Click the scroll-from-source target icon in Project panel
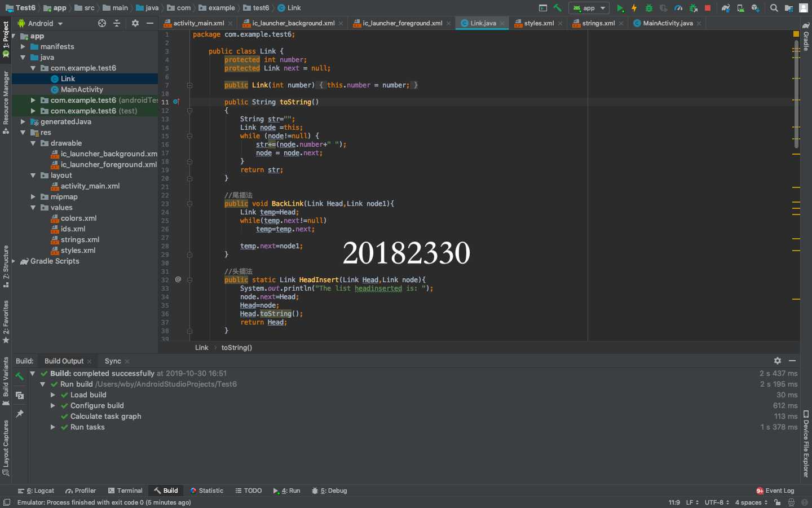 click(x=102, y=23)
